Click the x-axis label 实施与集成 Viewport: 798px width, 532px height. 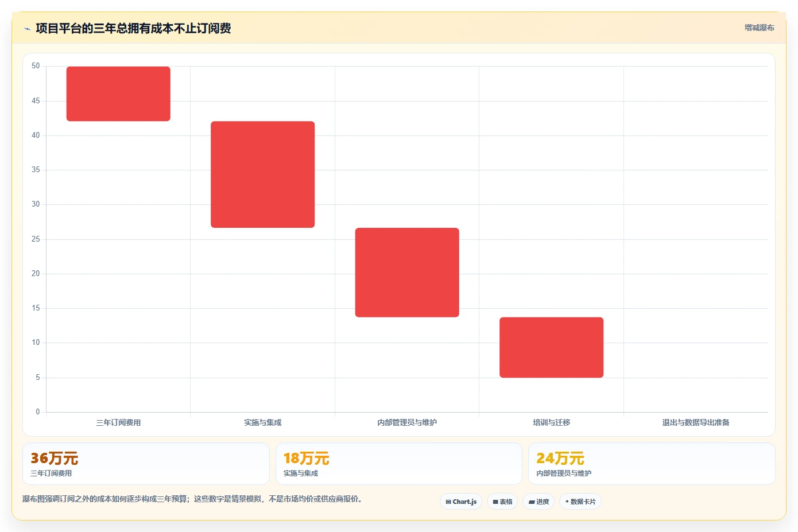(x=263, y=422)
